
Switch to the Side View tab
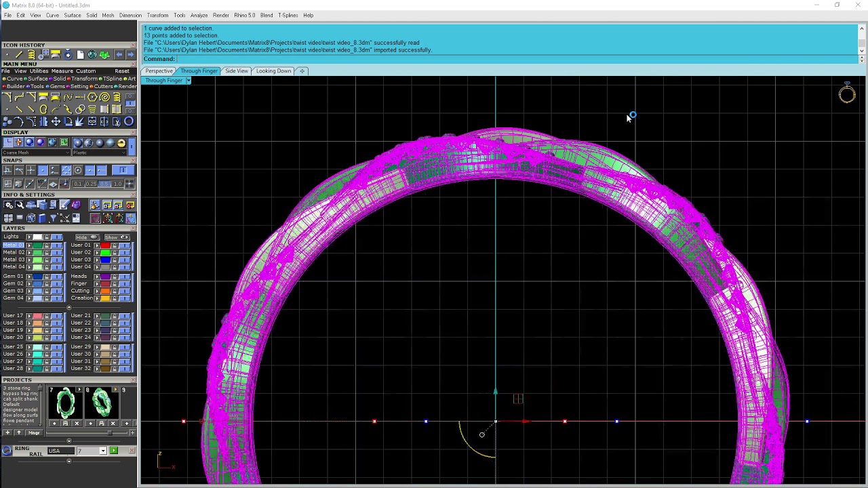236,70
